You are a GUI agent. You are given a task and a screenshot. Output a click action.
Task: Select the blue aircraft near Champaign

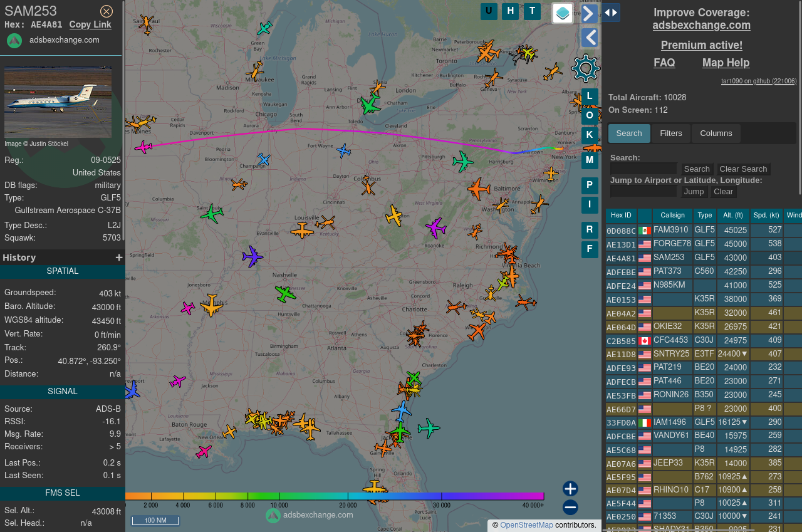(264, 160)
